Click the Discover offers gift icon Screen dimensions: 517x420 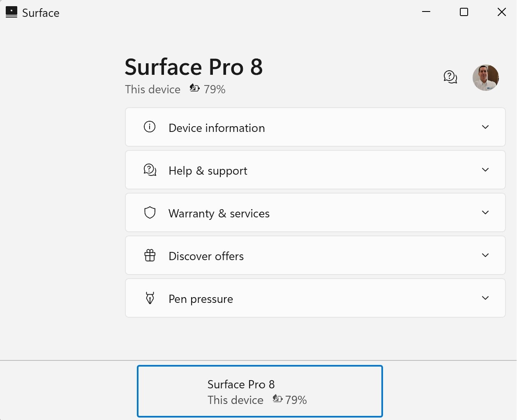[x=150, y=255]
